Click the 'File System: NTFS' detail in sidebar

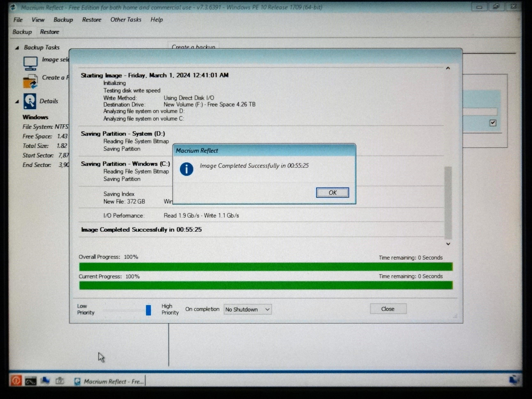(45, 127)
